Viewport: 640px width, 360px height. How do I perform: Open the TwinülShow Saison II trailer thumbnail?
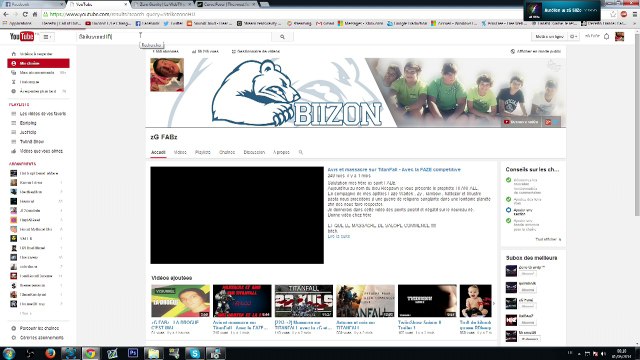click(427, 301)
